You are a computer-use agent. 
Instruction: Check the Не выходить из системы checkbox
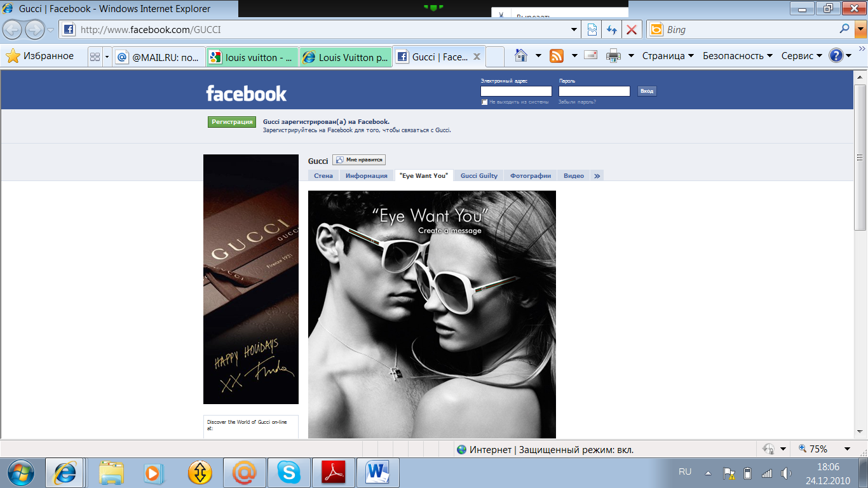point(484,102)
